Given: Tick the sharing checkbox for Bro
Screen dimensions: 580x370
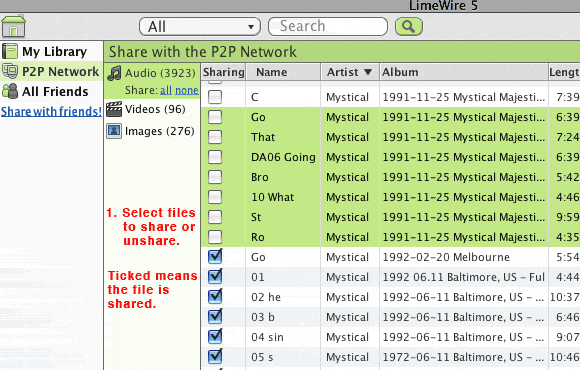Looking at the screenshot, I should click(x=215, y=177).
